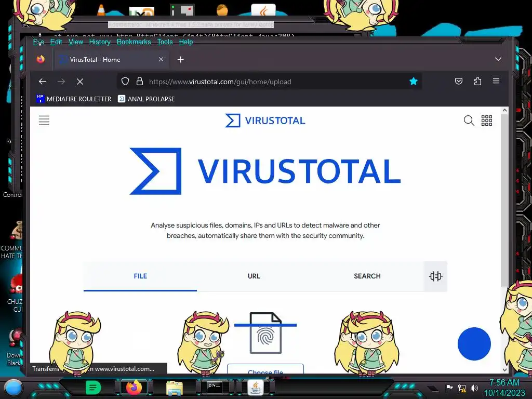
Task: Open the Command Prompt taskbar icon
Action: coord(215,388)
